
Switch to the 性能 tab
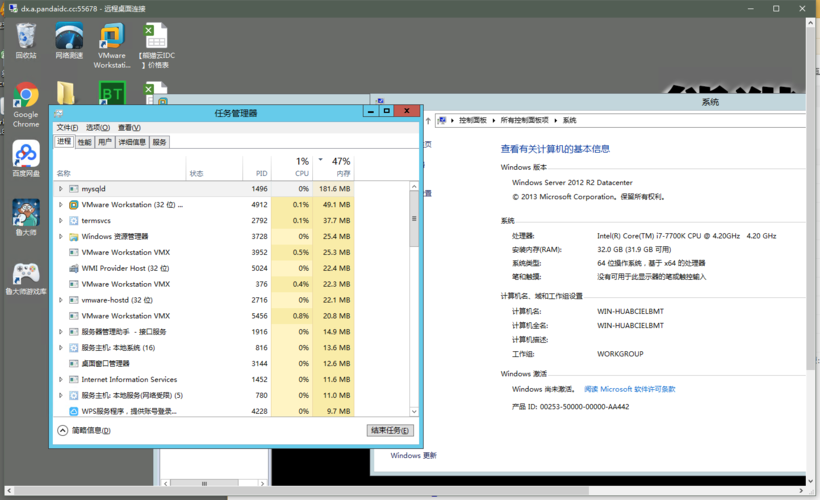tap(84, 142)
